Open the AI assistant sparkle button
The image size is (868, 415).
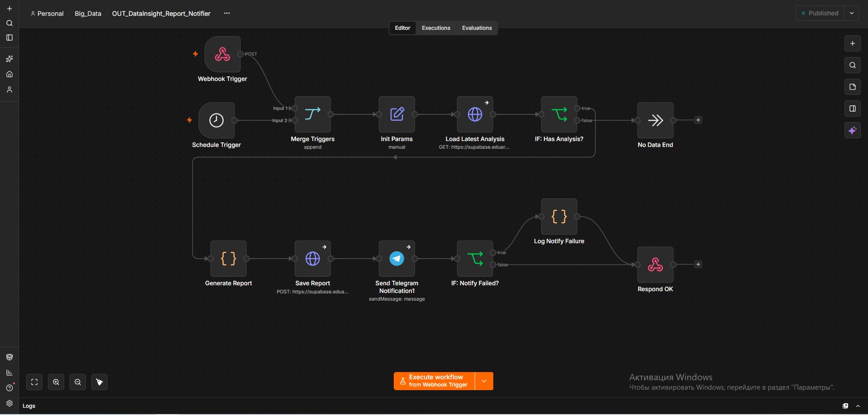pyautogui.click(x=853, y=130)
